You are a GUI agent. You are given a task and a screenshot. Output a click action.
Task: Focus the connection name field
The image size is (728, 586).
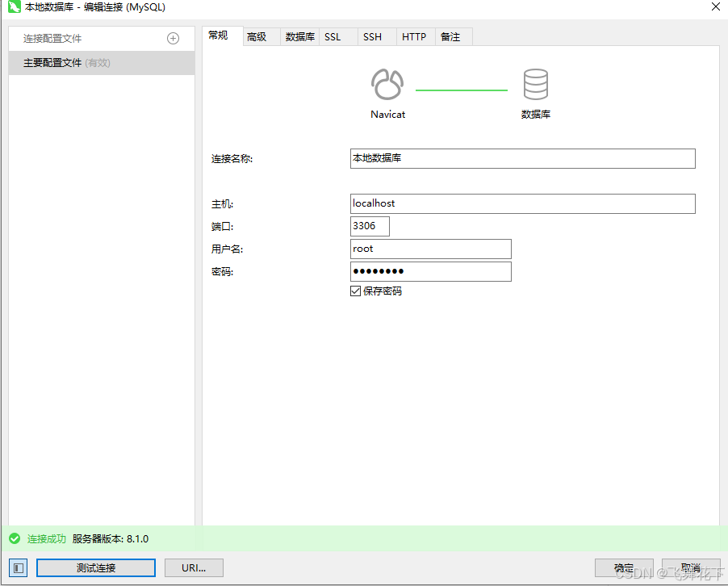point(523,158)
